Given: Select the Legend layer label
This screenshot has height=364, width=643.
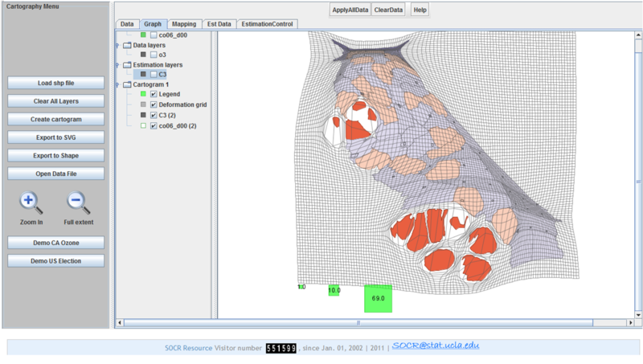Looking at the screenshot, I should 170,94.
